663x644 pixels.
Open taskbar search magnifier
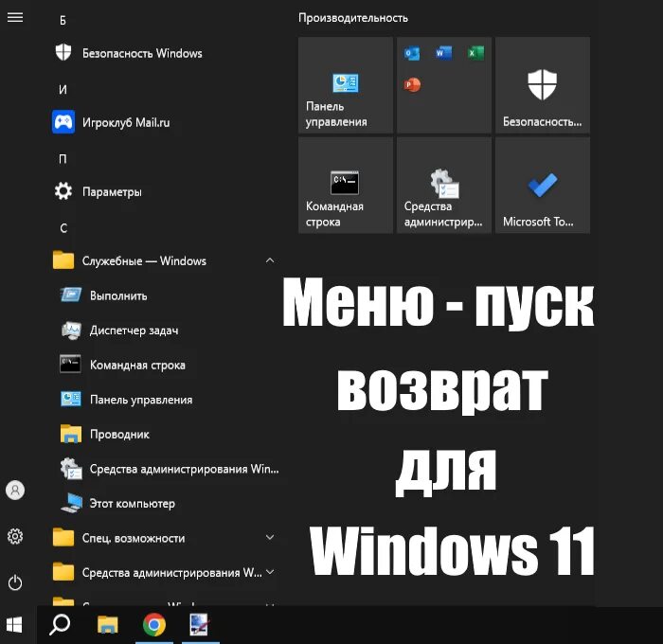pyautogui.click(x=60, y=624)
